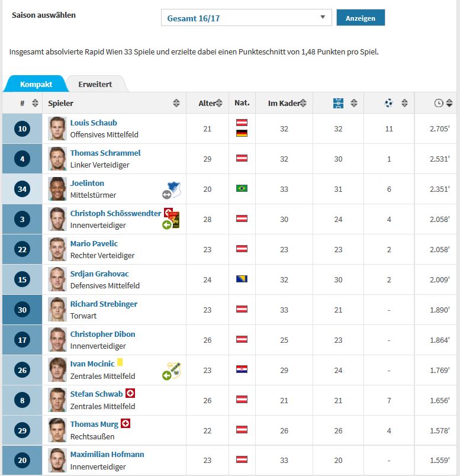Click Hoffenheim club crest beside Joelinton
This screenshot has width=460, height=476.
tap(175, 189)
